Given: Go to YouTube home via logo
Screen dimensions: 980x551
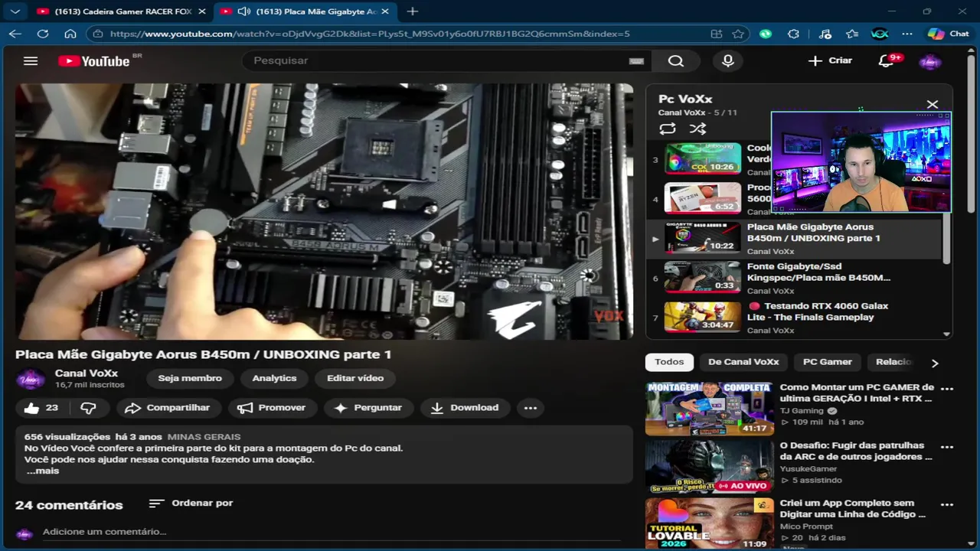Looking at the screenshot, I should tap(94, 60).
